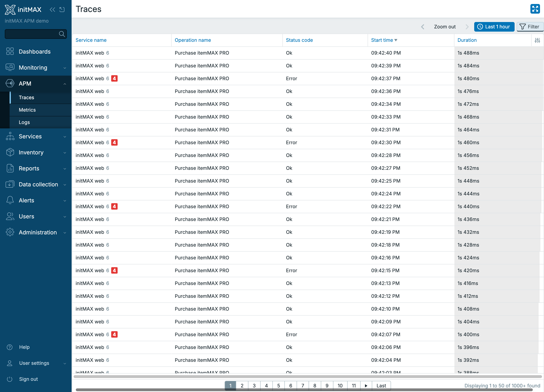Collapse the sidebar with double-chevron icon
Viewport: 544px width, 392px height.
point(52,10)
